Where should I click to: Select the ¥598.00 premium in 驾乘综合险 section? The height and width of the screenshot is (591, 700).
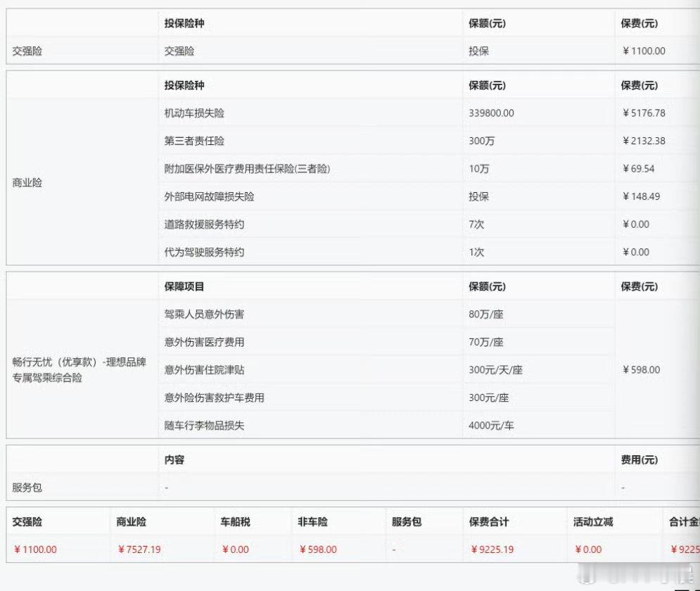pos(641,369)
